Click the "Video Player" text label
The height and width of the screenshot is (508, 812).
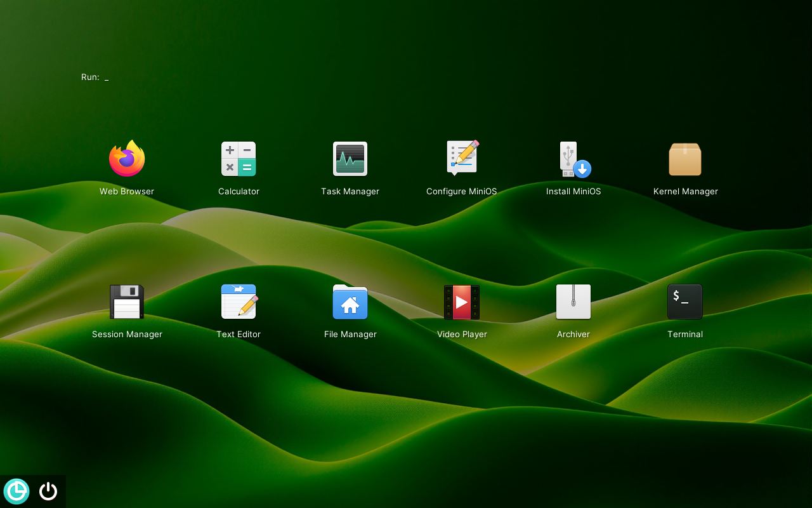pos(462,335)
